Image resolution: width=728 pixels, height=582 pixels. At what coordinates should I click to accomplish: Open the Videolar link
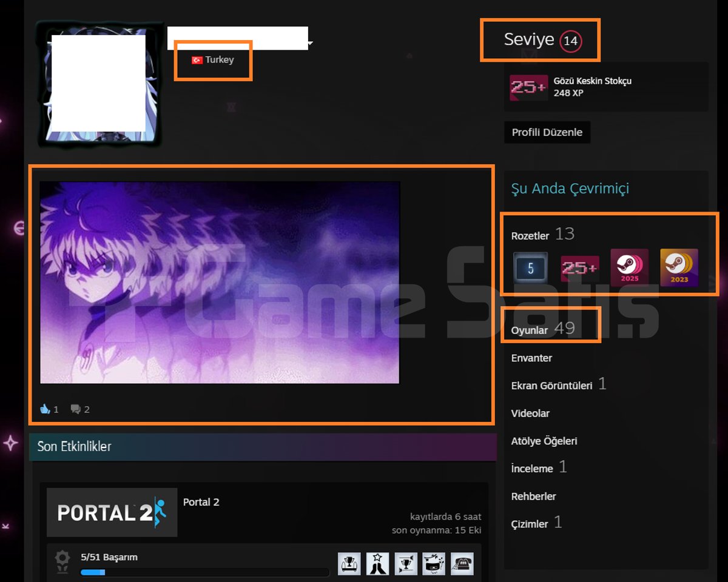[x=530, y=413]
